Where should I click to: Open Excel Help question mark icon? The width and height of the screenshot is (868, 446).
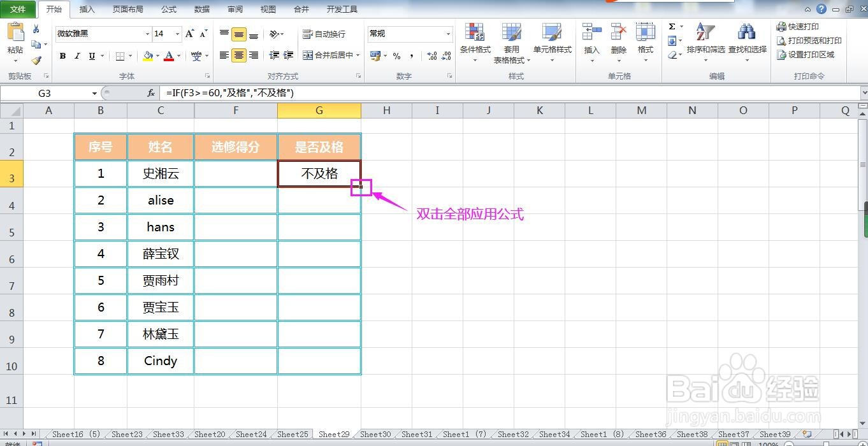pos(821,9)
